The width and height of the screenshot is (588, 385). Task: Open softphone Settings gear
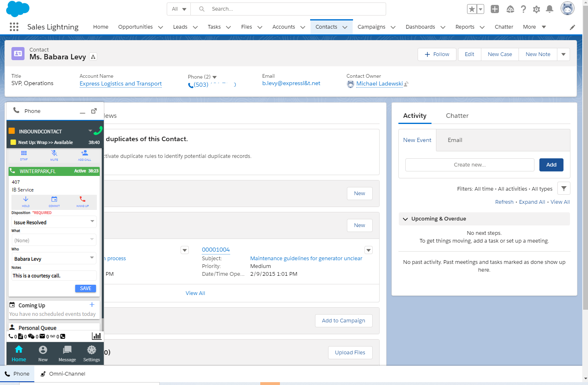pos(91,353)
